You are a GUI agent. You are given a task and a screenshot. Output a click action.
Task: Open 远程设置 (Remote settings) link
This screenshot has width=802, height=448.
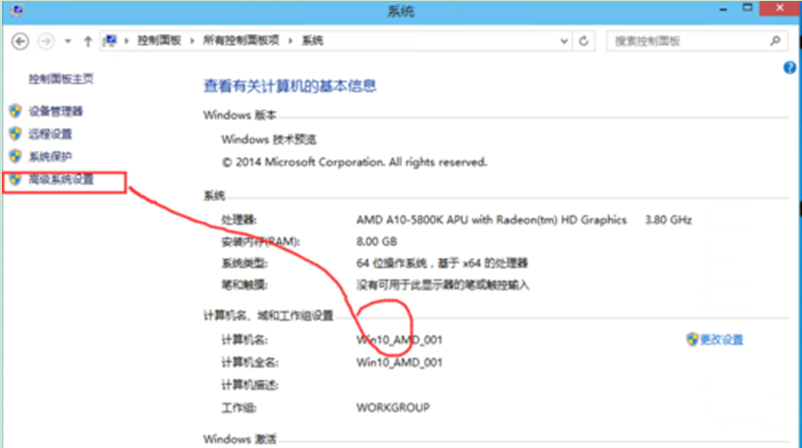(x=50, y=134)
